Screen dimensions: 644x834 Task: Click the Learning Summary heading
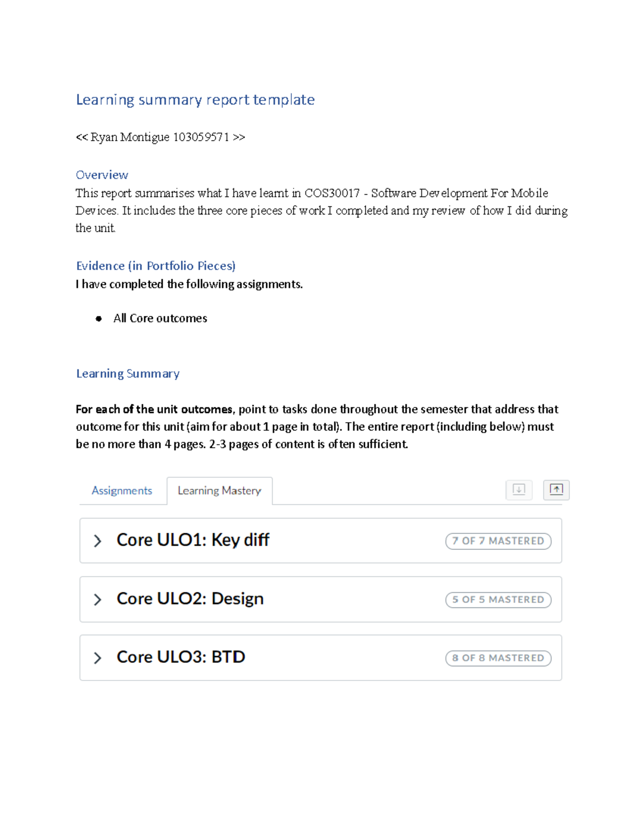[128, 373]
